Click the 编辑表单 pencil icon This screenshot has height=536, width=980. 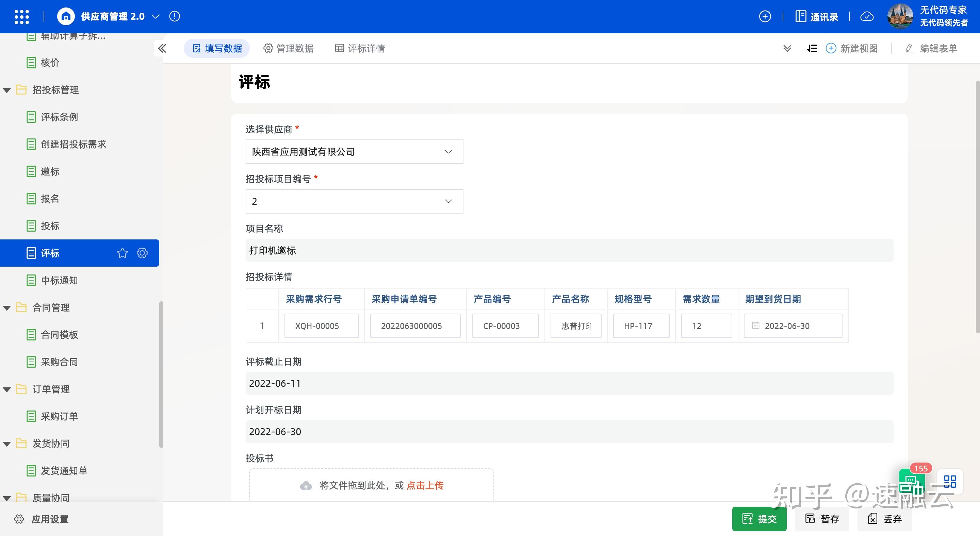[x=909, y=48]
